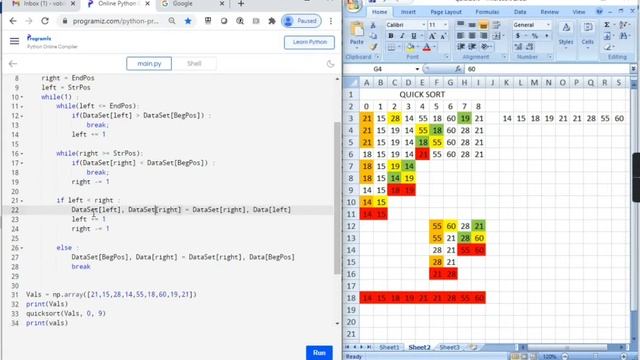This screenshot has width=640, height=360.
Task: Apply the accounting dollar number format
Action: click(518, 36)
